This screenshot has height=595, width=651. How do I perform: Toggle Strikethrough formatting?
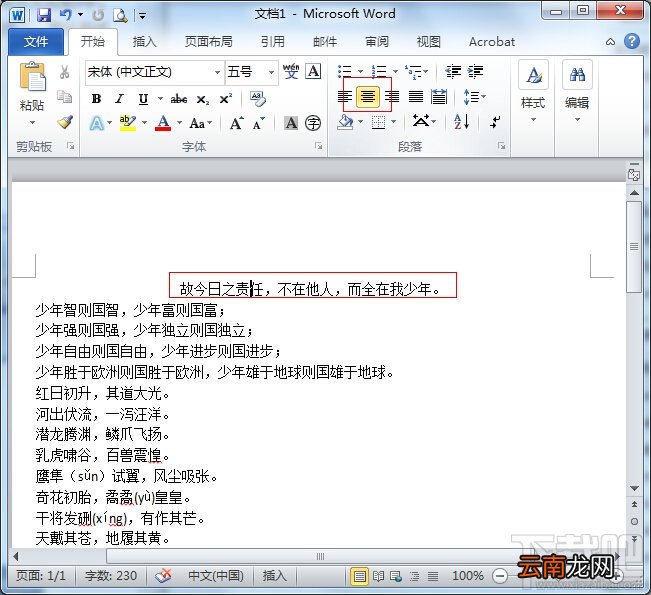(179, 99)
